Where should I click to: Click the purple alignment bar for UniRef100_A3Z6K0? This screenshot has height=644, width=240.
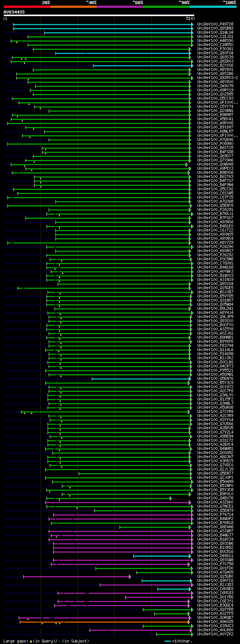(x=118, y=502)
